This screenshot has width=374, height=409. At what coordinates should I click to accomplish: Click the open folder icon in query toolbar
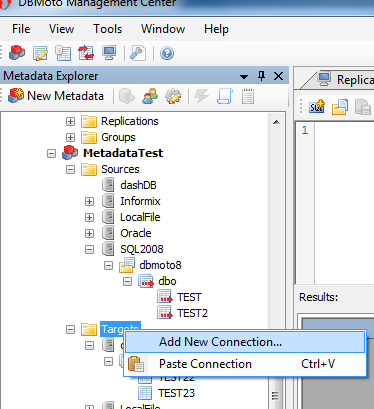click(x=340, y=107)
